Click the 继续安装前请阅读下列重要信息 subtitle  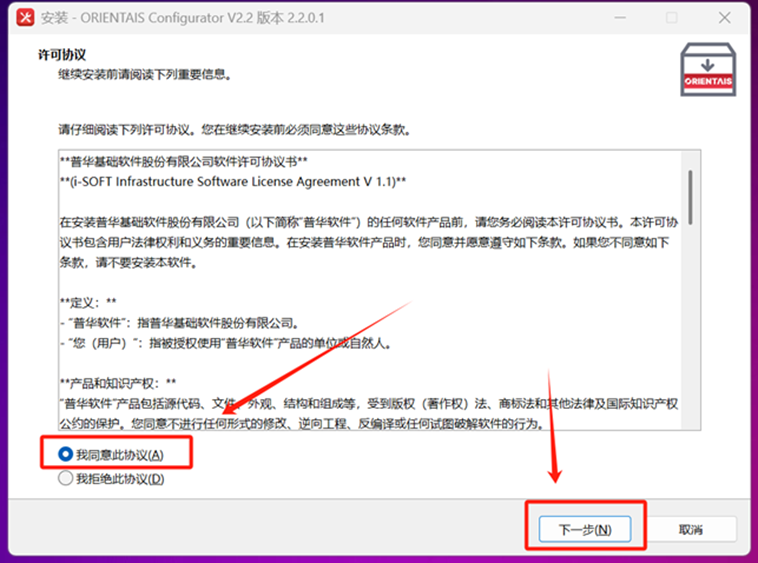pyautogui.click(x=145, y=74)
